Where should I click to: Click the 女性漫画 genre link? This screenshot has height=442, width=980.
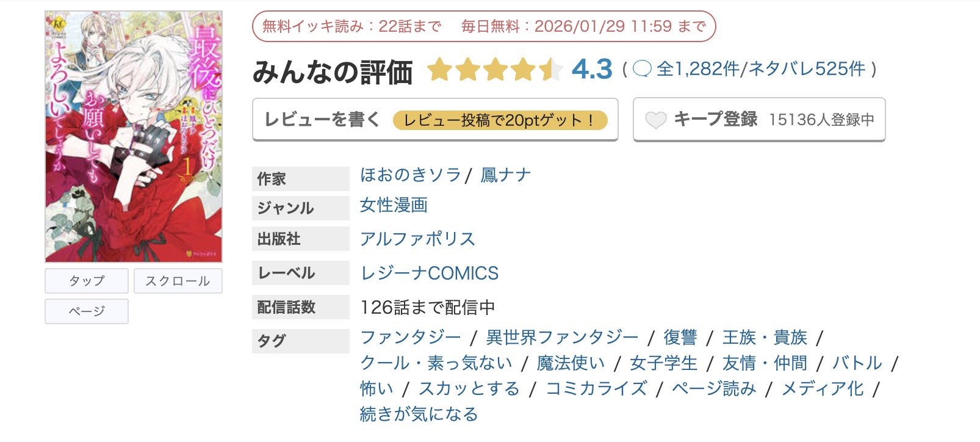coord(394,206)
